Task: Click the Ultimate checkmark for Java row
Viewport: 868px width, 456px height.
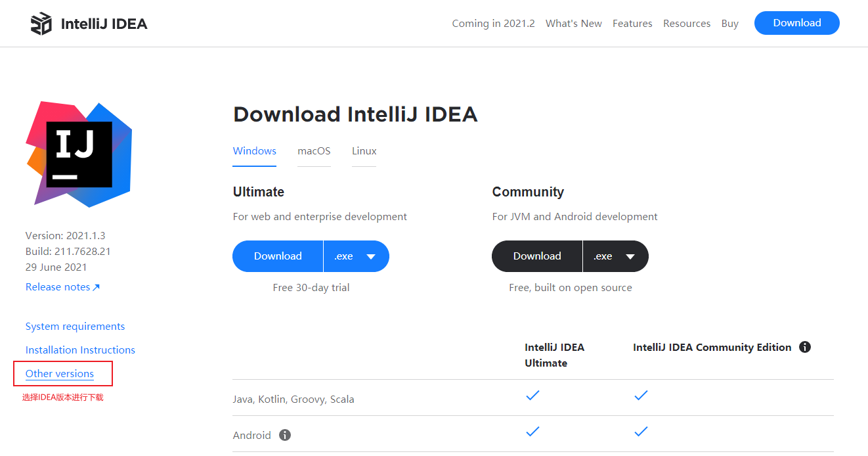Action: tap(532, 395)
